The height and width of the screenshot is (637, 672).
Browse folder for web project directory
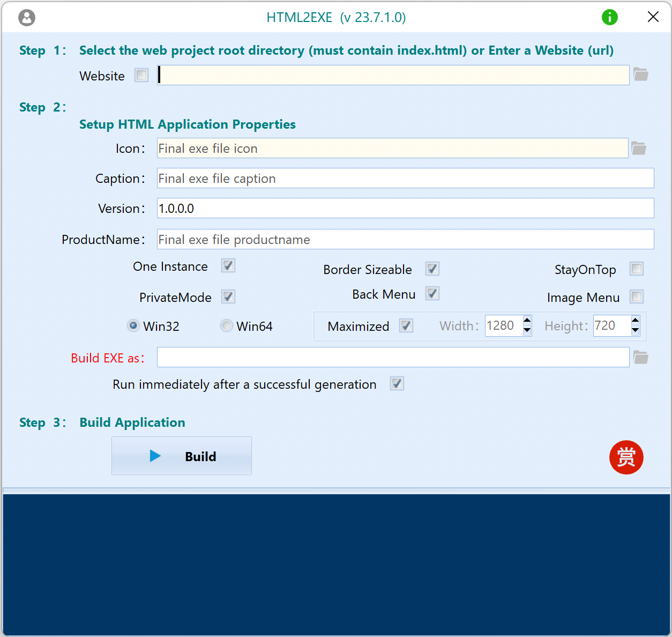641,75
